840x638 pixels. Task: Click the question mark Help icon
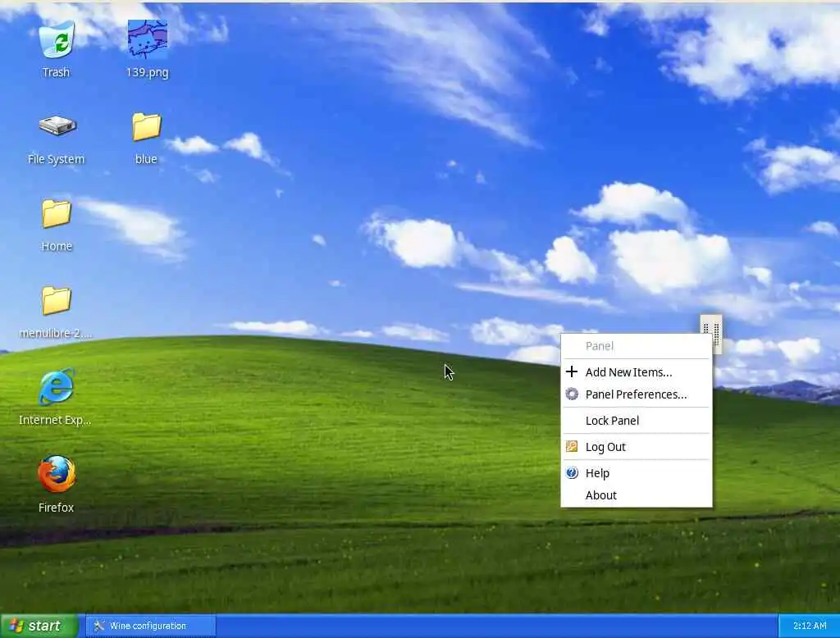click(572, 472)
